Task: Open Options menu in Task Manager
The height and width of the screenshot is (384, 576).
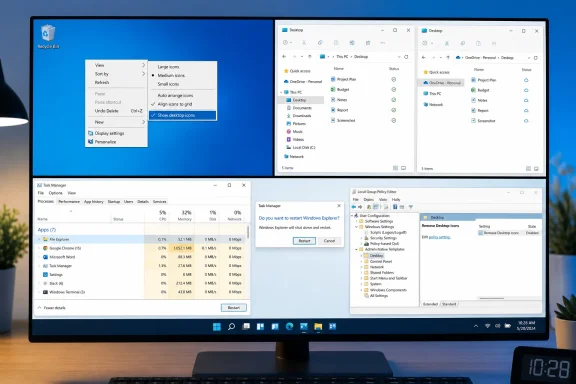Action: pyautogui.click(x=55, y=193)
